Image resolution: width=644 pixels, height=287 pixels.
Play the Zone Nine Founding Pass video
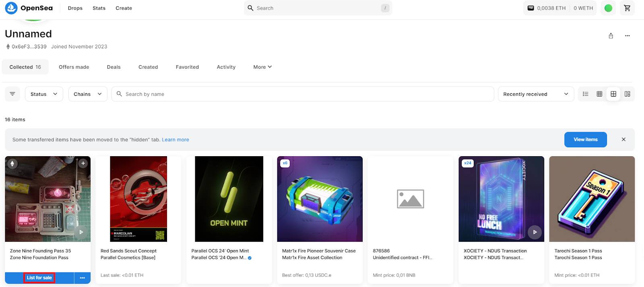coord(81,232)
